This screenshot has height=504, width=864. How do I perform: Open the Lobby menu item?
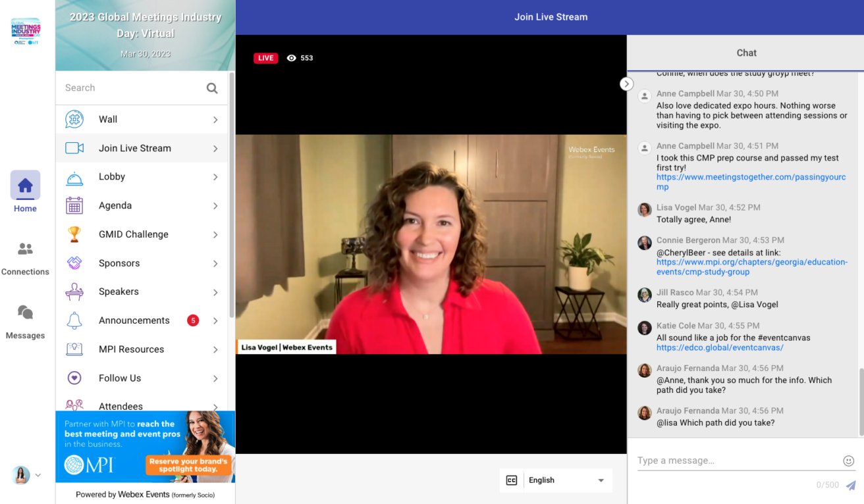pos(142,177)
